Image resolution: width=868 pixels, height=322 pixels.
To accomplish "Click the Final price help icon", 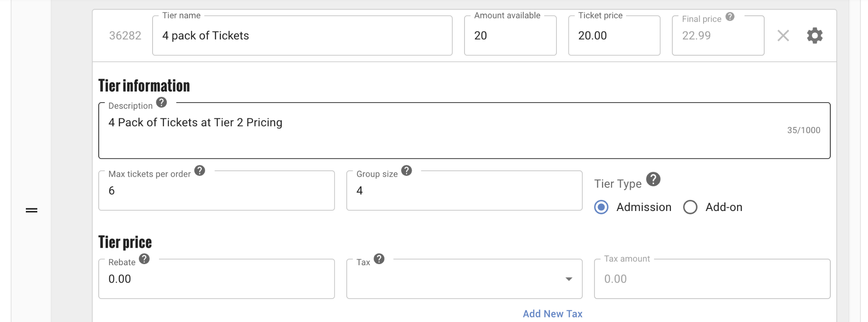I will pyautogui.click(x=730, y=17).
